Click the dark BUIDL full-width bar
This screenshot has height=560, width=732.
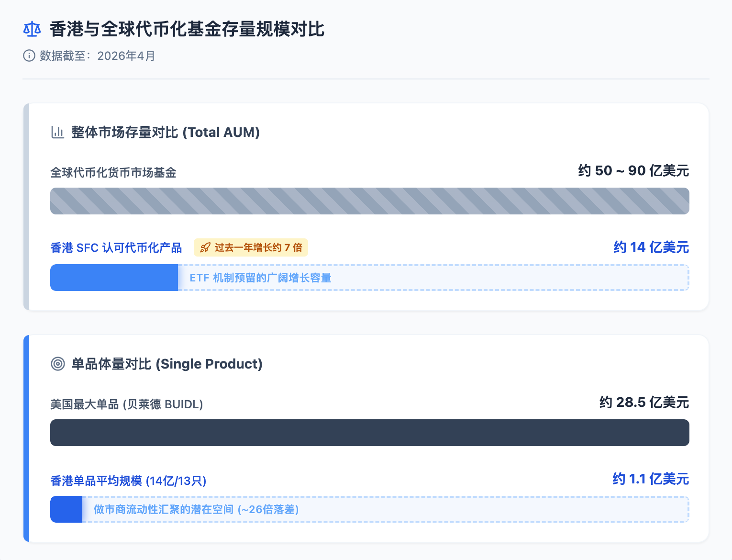click(x=369, y=433)
